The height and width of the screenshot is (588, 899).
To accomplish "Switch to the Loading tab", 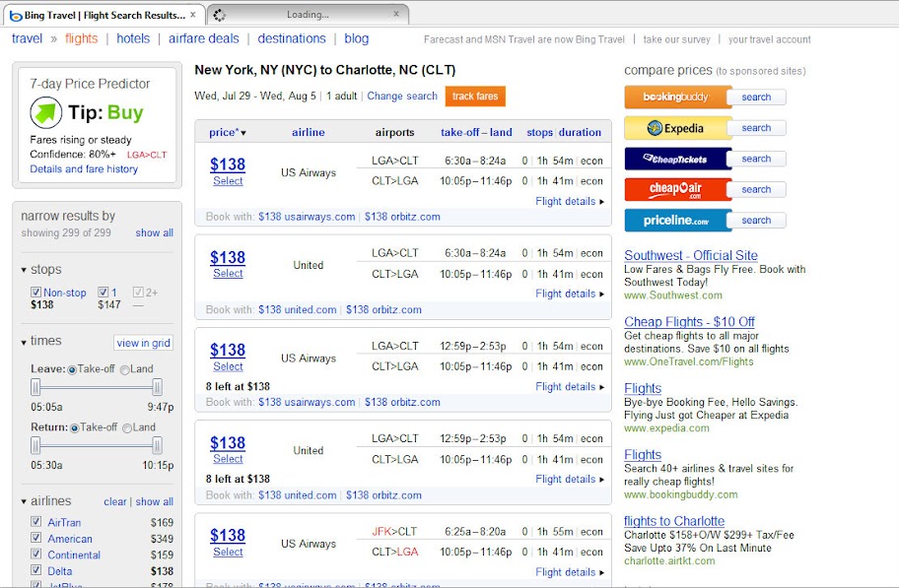I will [x=308, y=15].
